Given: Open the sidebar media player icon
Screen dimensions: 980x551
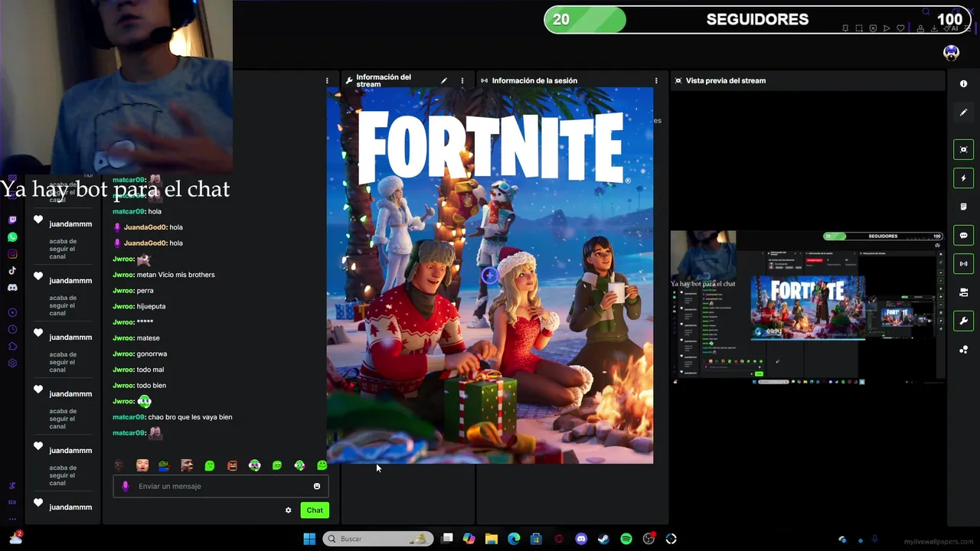Looking at the screenshot, I should 12,312.
